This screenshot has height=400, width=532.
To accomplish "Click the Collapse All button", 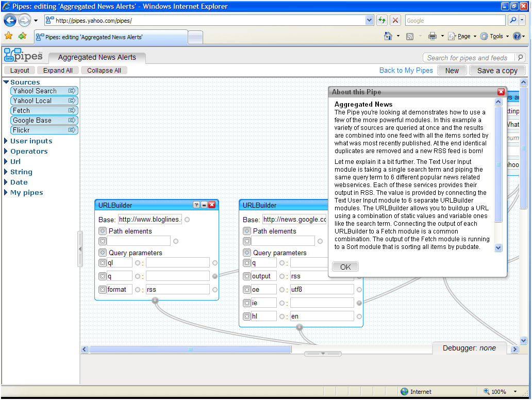I will click(104, 71).
